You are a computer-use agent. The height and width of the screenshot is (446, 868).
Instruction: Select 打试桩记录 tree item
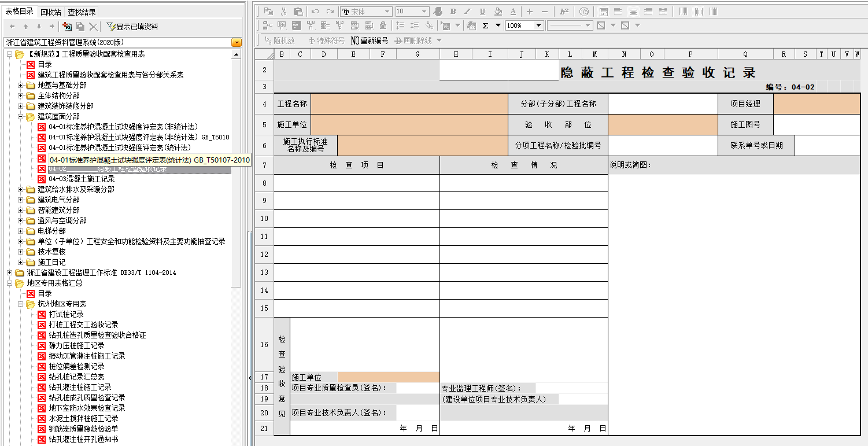pyautogui.click(x=66, y=314)
